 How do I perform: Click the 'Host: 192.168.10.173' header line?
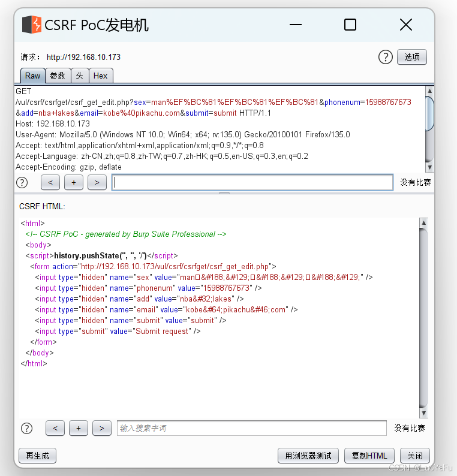(x=53, y=124)
